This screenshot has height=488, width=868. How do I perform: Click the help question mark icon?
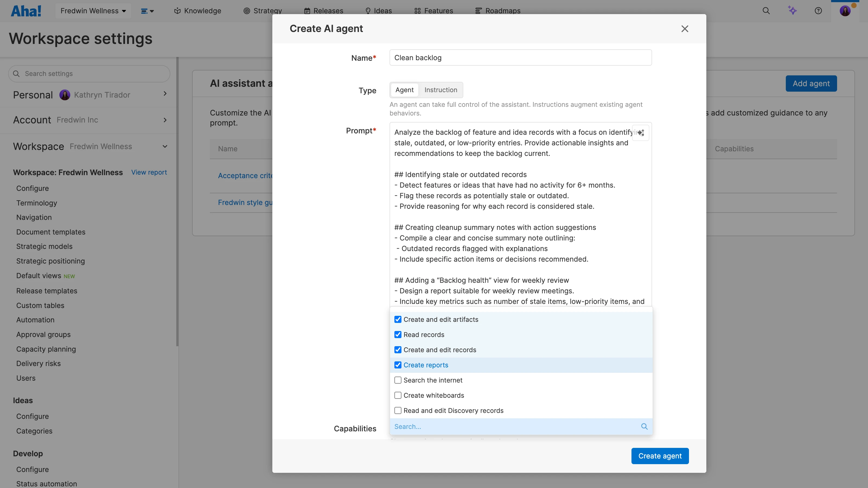pos(818,11)
